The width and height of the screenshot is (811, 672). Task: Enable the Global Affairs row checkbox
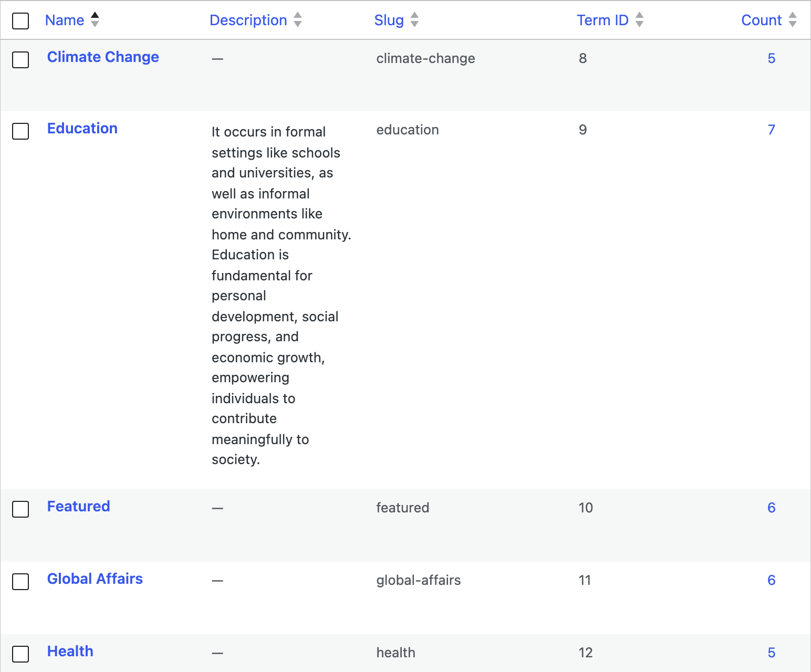click(20, 582)
